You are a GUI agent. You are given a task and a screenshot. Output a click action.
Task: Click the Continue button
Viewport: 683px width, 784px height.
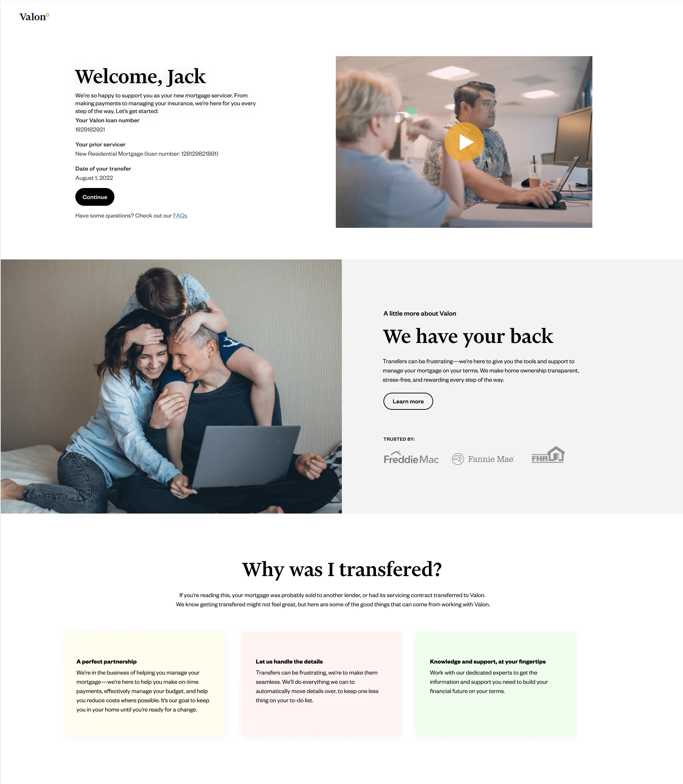95,197
